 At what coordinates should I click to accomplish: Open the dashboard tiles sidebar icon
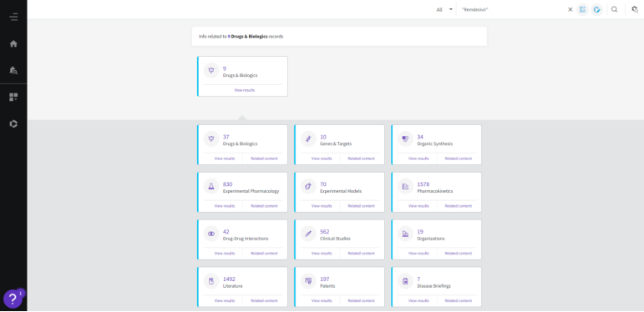pos(13,97)
